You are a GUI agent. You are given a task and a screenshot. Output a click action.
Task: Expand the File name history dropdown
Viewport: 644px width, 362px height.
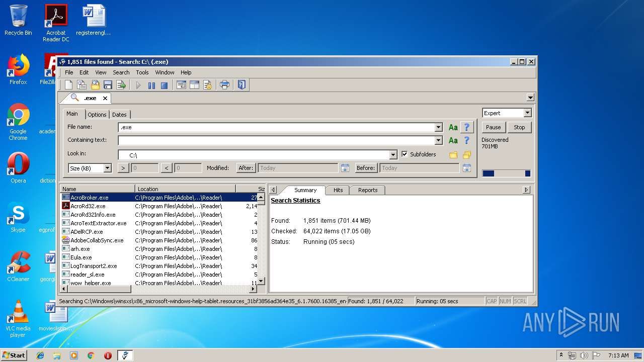tap(439, 127)
